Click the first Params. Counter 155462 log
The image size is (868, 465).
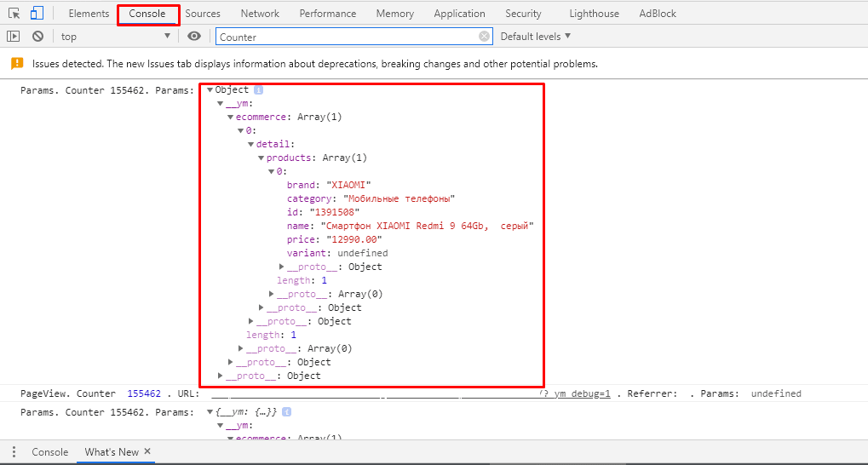pos(107,90)
